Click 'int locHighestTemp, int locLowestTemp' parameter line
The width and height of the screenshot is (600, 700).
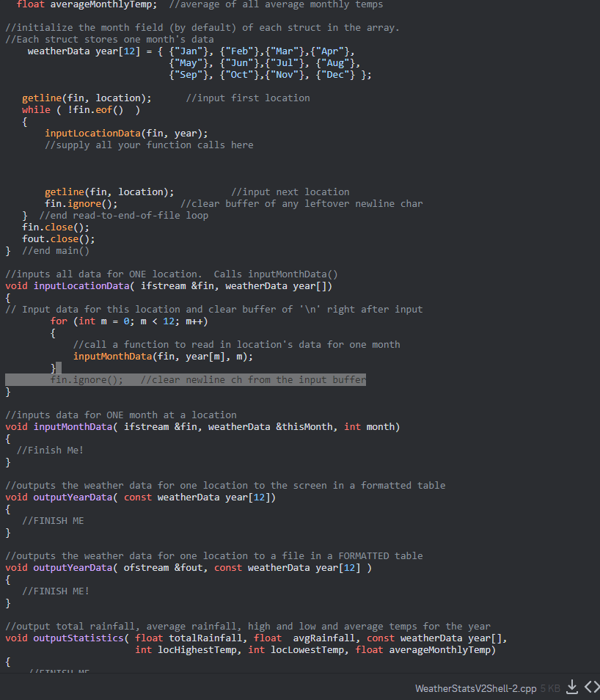click(315, 650)
